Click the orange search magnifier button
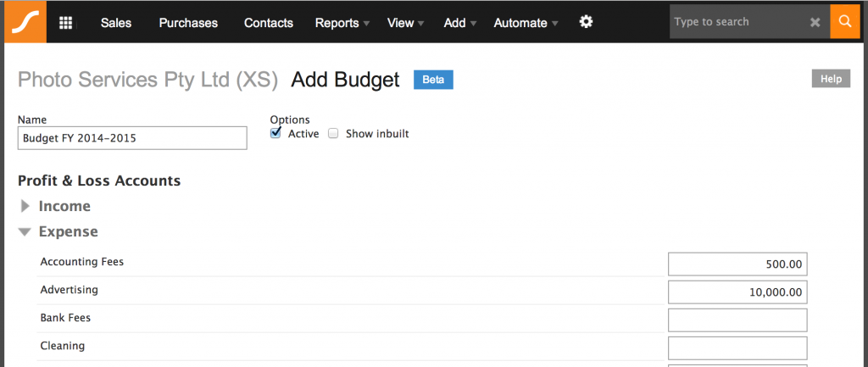This screenshot has height=367, width=868. click(844, 22)
